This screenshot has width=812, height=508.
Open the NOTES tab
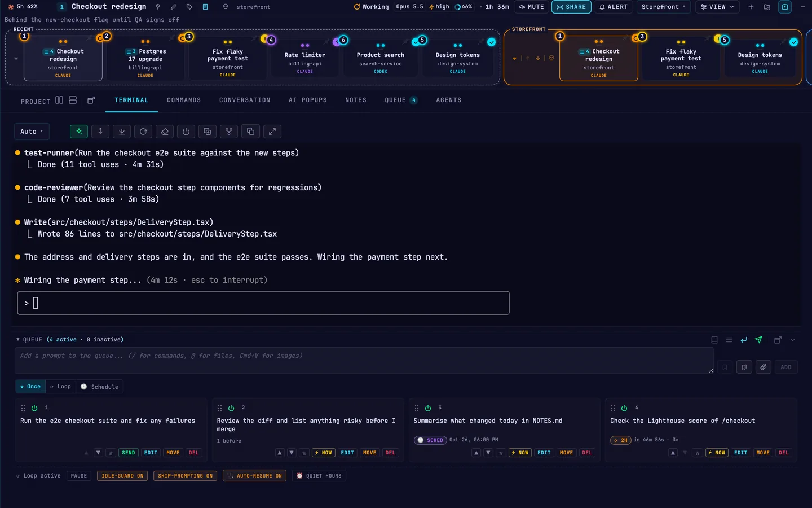click(356, 100)
